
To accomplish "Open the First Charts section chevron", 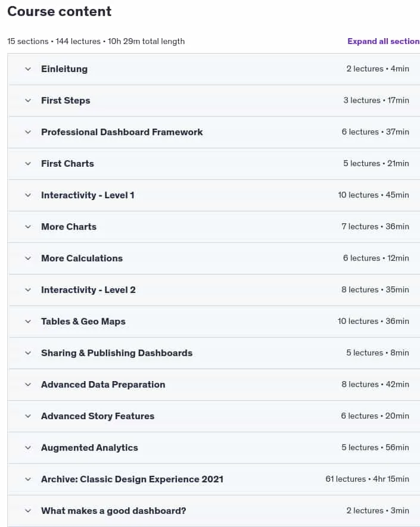I will pyautogui.click(x=28, y=164).
